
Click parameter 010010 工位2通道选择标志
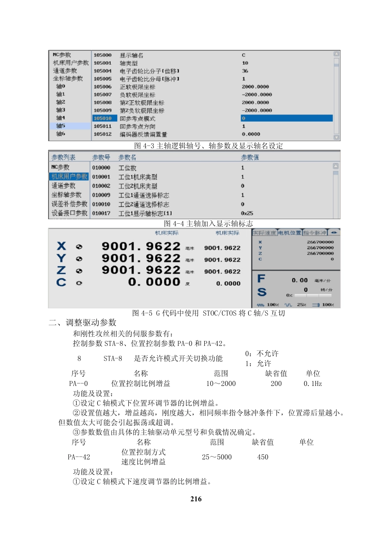[211, 204]
